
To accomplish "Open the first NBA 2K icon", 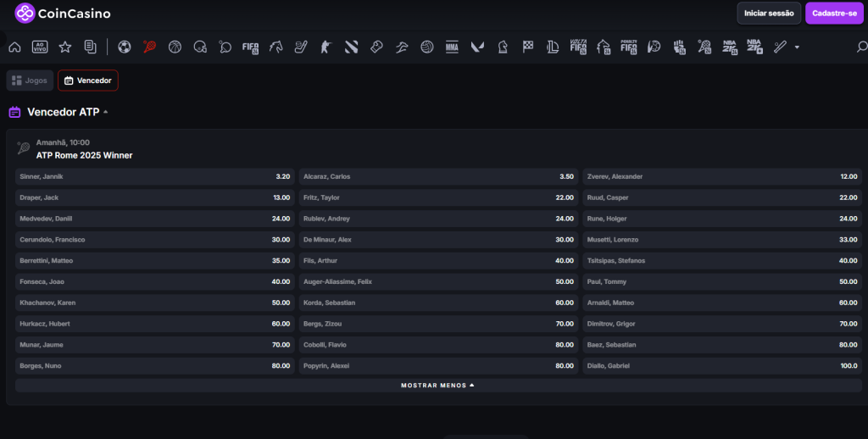I will (730, 47).
